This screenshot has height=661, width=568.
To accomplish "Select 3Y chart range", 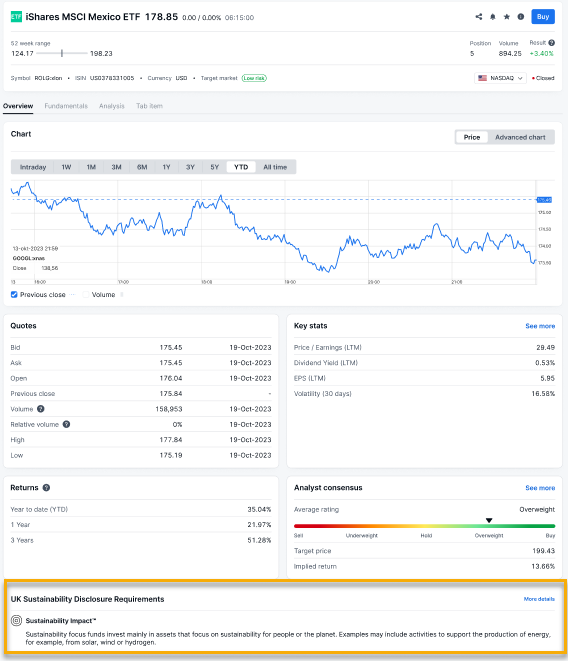I will click(x=190, y=167).
